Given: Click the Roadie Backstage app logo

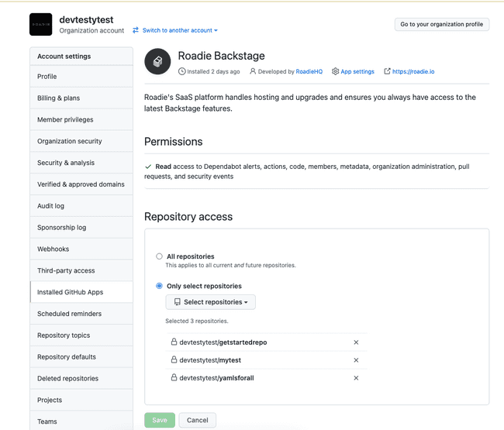Looking at the screenshot, I should [157, 61].
